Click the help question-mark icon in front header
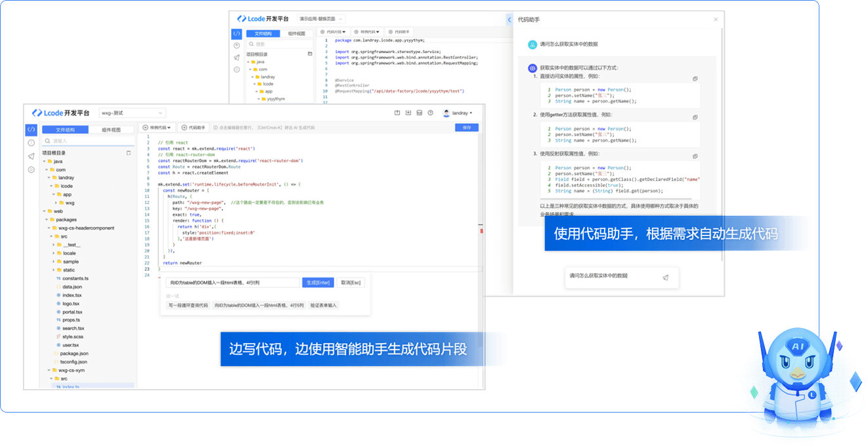Image resolution: width=868 pixels, height=448 pixels. point(431,113)
